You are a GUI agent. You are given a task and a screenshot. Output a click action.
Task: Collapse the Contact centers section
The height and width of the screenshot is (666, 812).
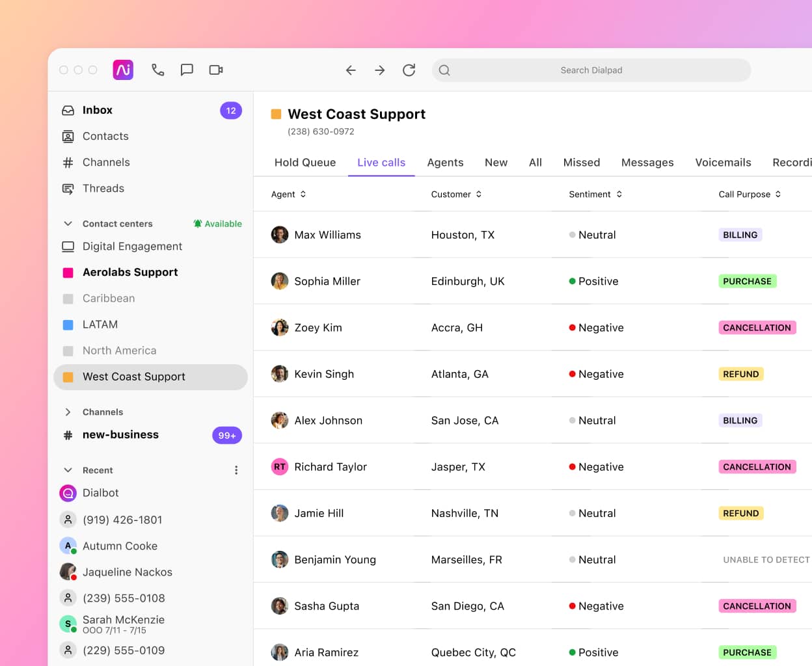pos(68,223)
